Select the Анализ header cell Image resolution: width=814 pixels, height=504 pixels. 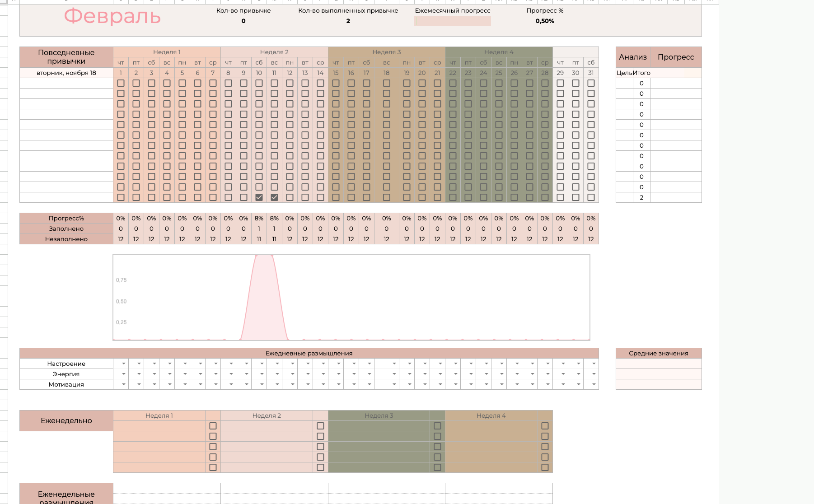632,57
